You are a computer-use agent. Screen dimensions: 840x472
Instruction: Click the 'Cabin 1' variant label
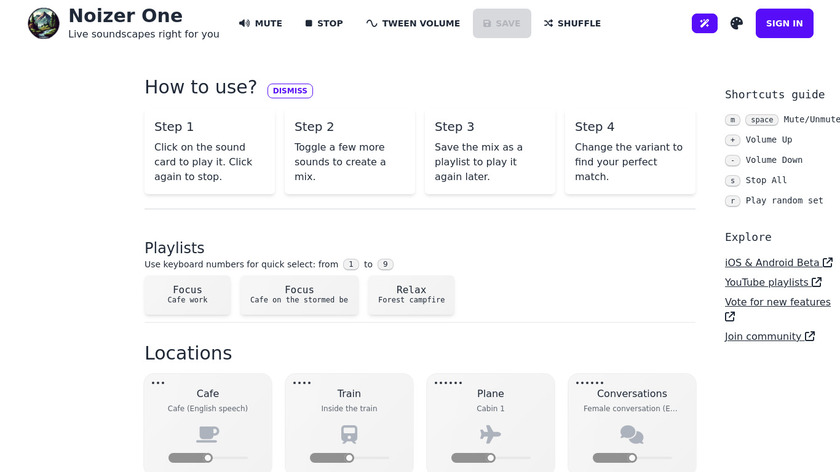[491, 408]
